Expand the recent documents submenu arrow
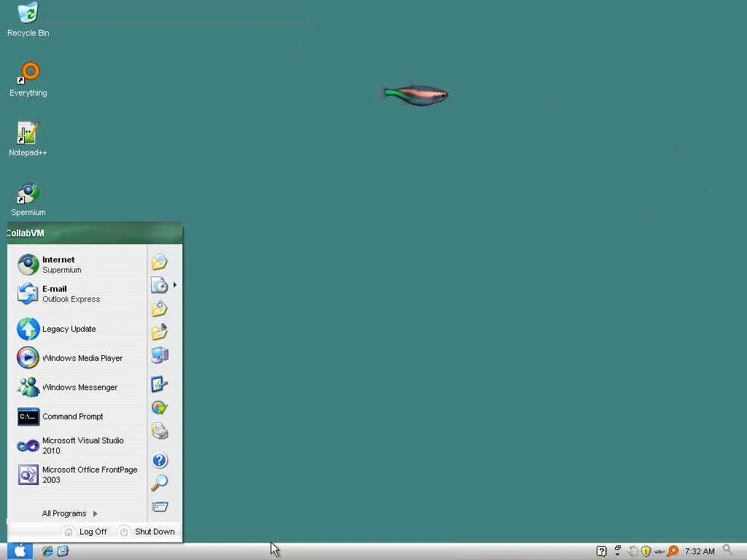747x560 pixels. [x=175, y=285]
